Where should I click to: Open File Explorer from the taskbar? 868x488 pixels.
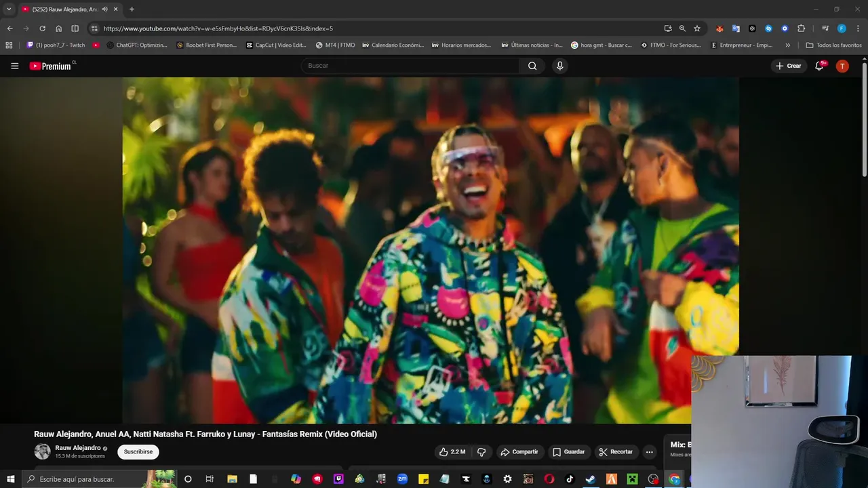coord(232,479)
